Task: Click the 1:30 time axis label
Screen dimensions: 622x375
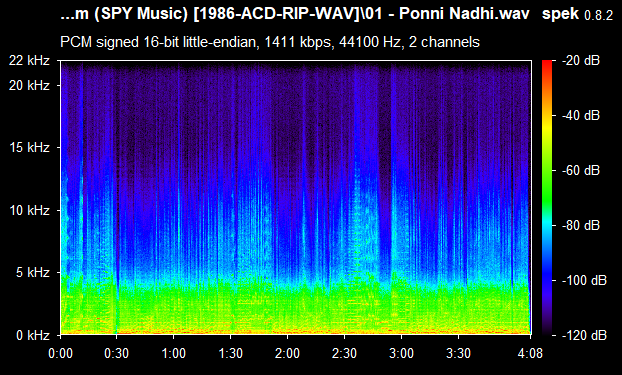Action: pos(230,353)
